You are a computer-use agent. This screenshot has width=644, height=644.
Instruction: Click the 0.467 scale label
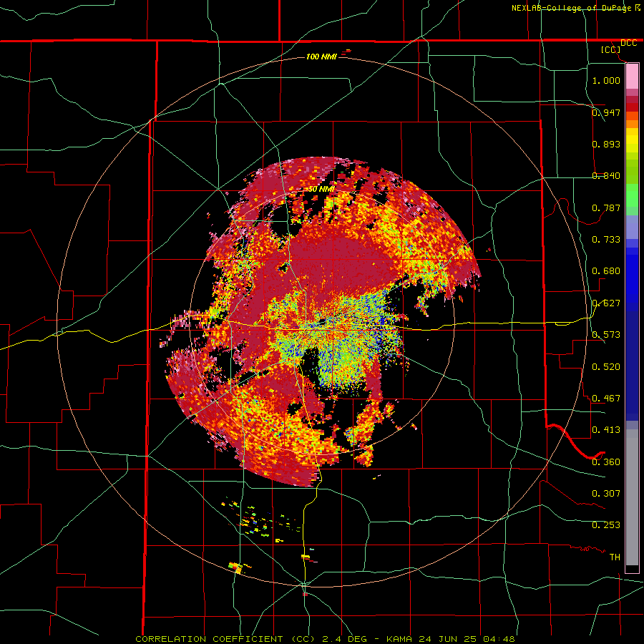606,399
